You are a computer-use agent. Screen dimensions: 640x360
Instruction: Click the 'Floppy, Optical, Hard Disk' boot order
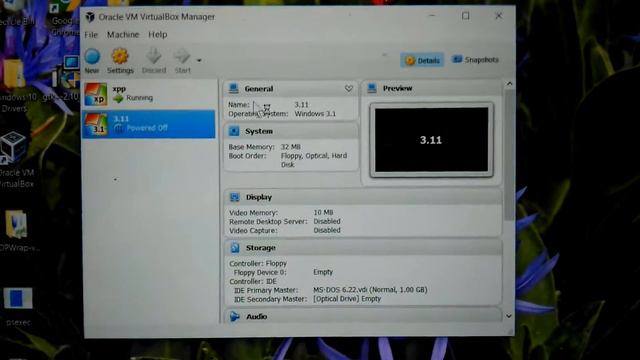(314, 160)
